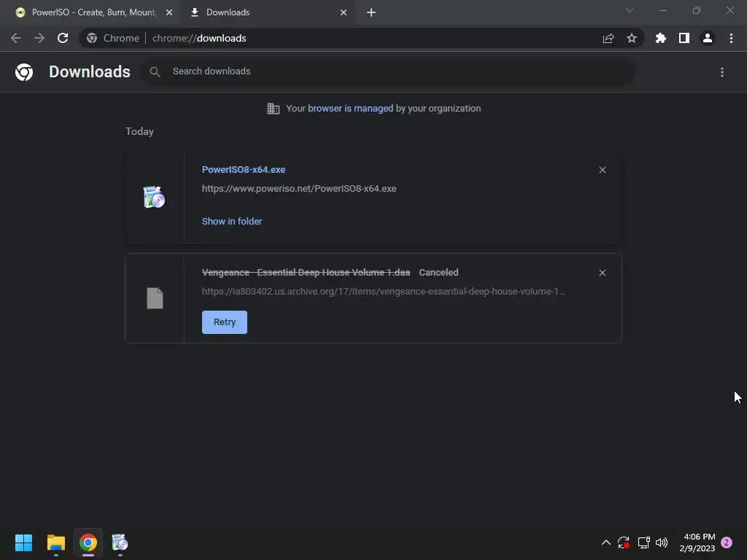Click Show in folder for PowerISO8

(231, 222)
